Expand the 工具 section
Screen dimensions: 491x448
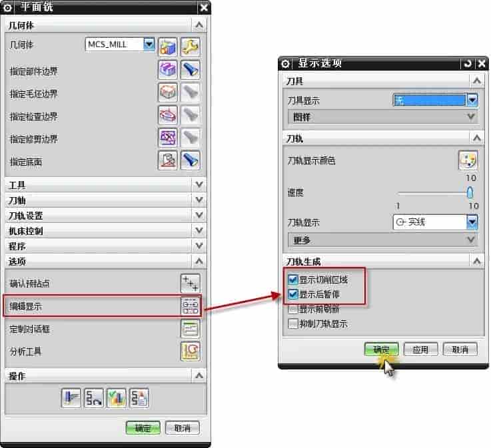click(x=199, y=184)
